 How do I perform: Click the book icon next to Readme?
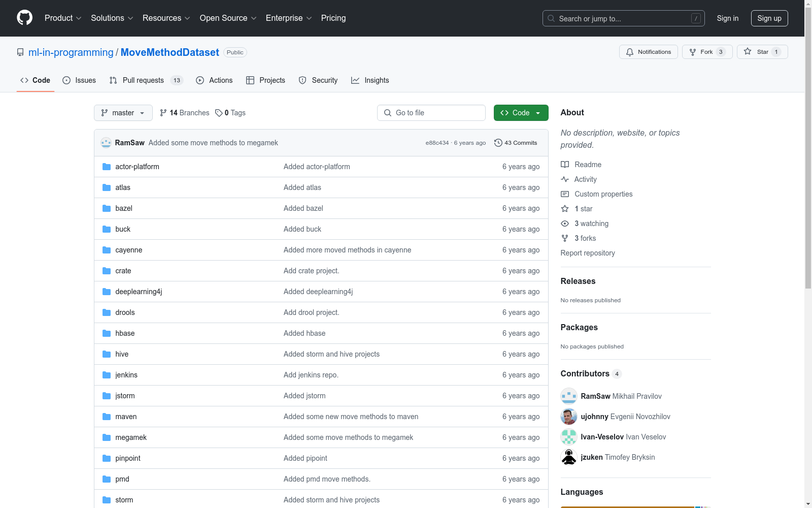coord(565,165)
